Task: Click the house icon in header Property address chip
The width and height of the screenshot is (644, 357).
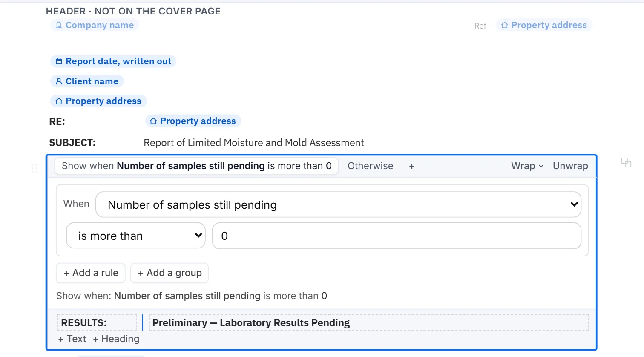Action: (x=504, y=25)
